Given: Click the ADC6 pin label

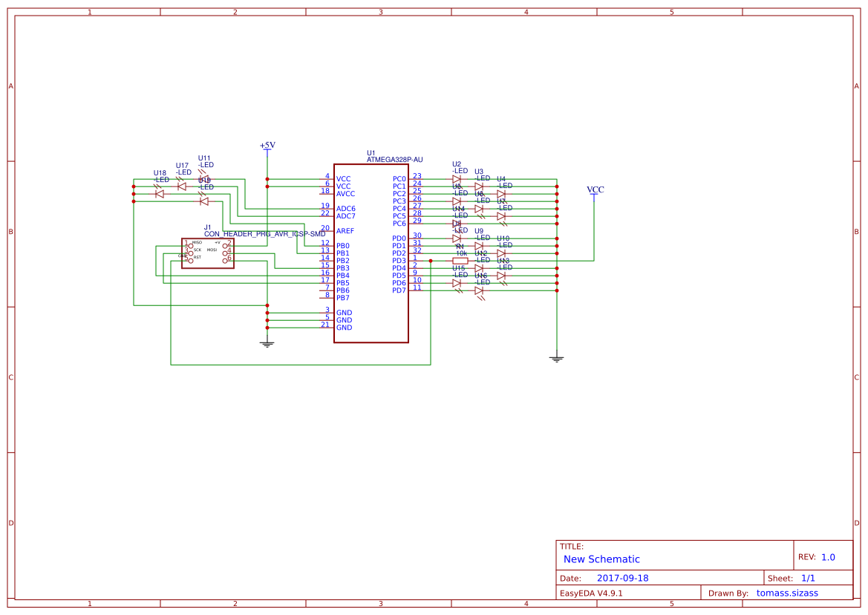Looking at the screenshot, I should (x=346, y=209).
